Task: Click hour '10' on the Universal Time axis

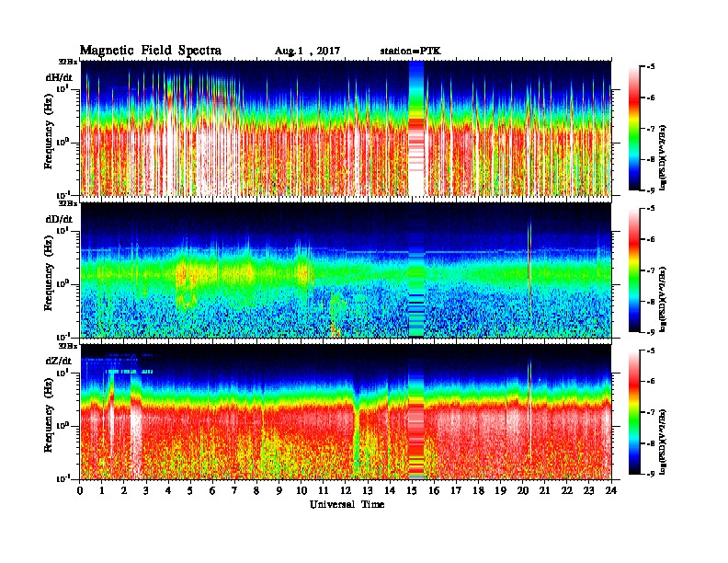Action: tap(301, 490)
